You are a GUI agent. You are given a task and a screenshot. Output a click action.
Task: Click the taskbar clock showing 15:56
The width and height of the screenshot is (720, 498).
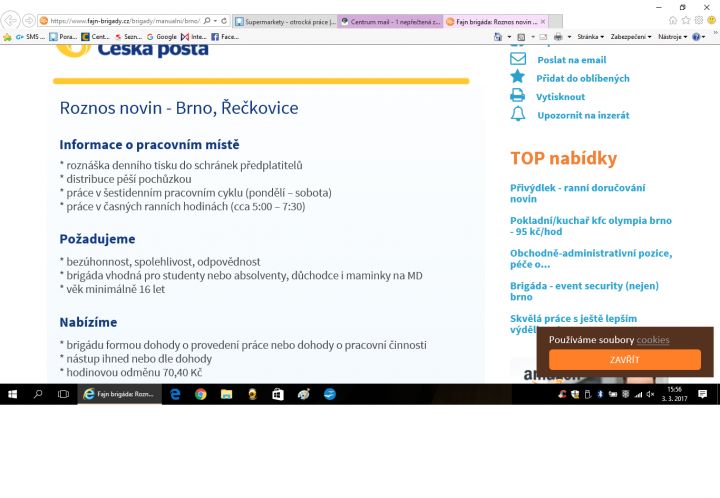click(675, 394)
